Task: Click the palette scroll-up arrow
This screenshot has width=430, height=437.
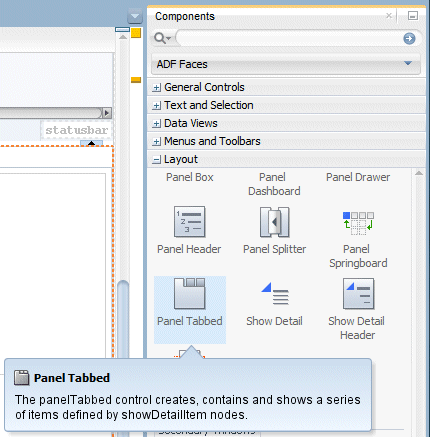Action: 419,173
